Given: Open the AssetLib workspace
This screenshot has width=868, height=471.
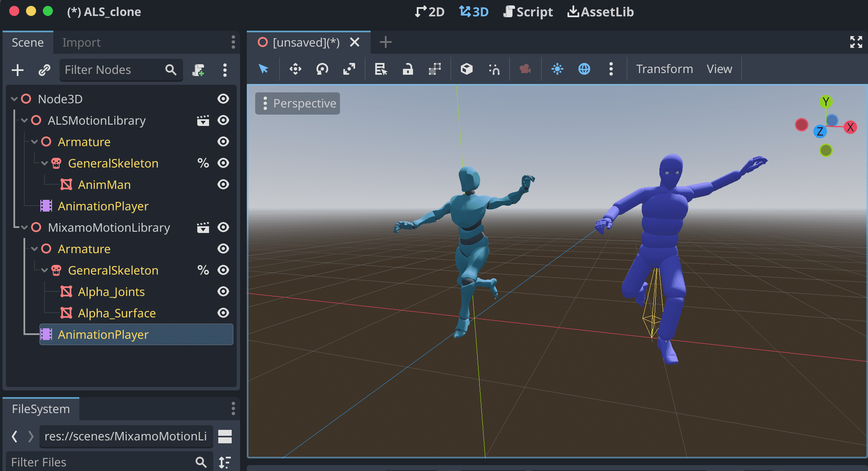Looking at the screenshot, I should [600, 12].
